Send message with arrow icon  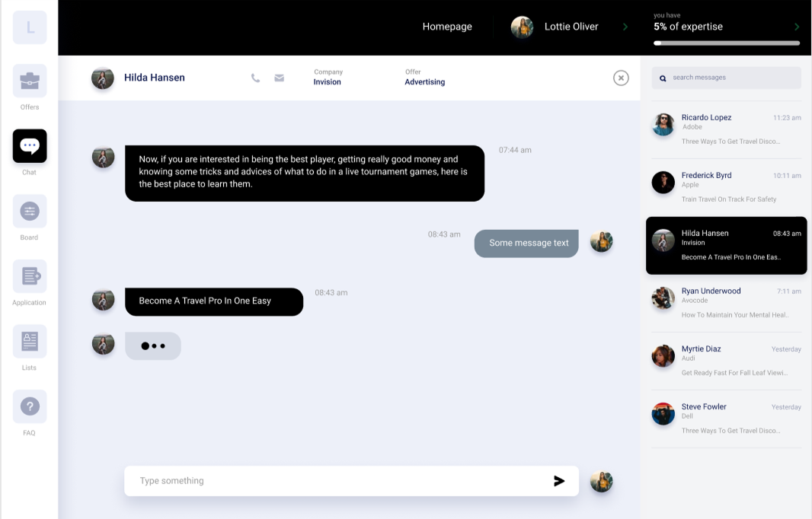tap(559, 481)
